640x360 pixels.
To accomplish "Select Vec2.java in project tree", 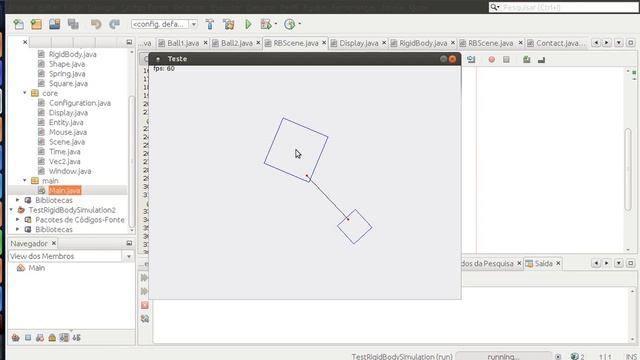I will [64, 162].
